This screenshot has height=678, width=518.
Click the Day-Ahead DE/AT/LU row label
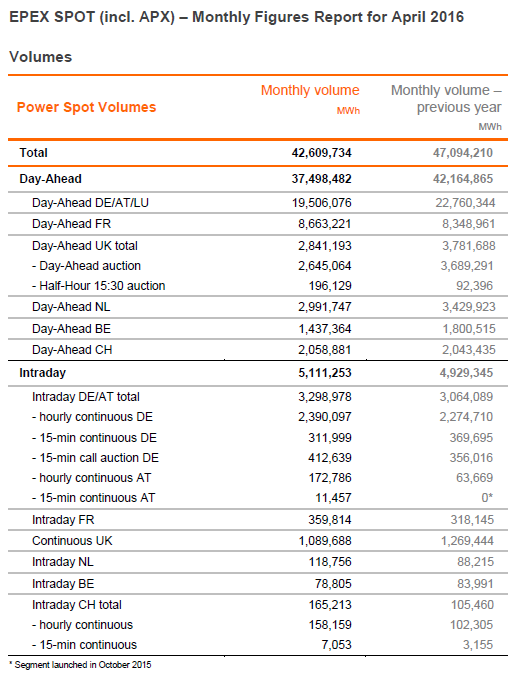[90, 203]
